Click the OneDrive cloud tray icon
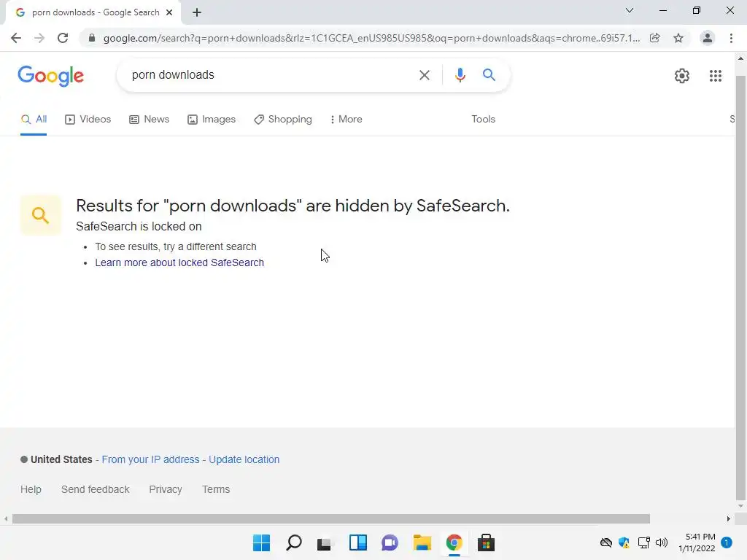This screenshot has width=747, height=560. [x=606, y=542]
